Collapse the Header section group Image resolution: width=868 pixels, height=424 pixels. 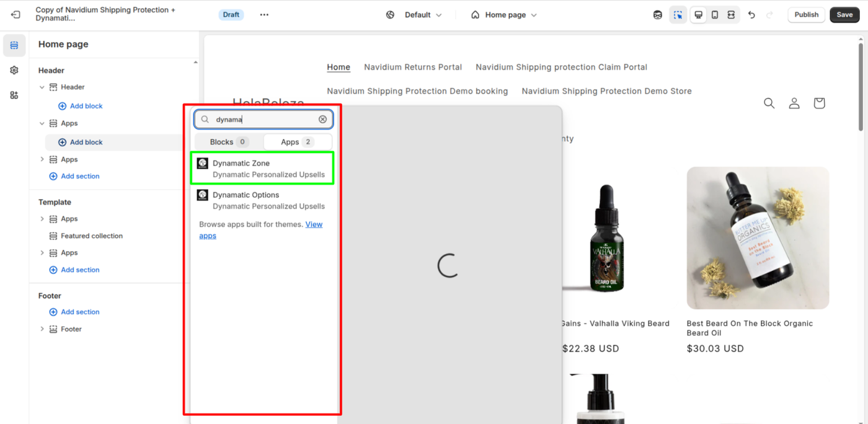pyautogui.click(x=42, y=87)
